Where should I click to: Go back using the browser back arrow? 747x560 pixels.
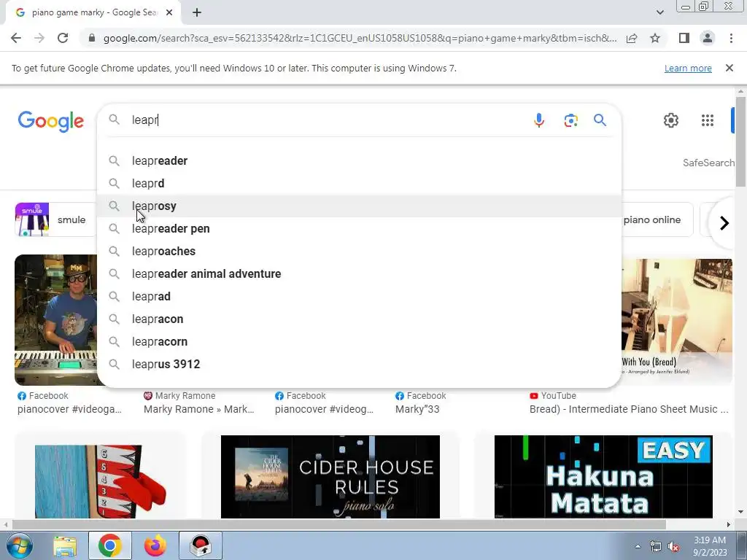16,38
